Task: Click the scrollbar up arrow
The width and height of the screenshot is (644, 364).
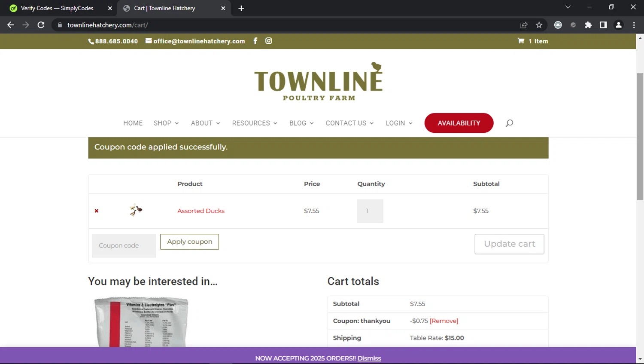Action: click(640, 38)
